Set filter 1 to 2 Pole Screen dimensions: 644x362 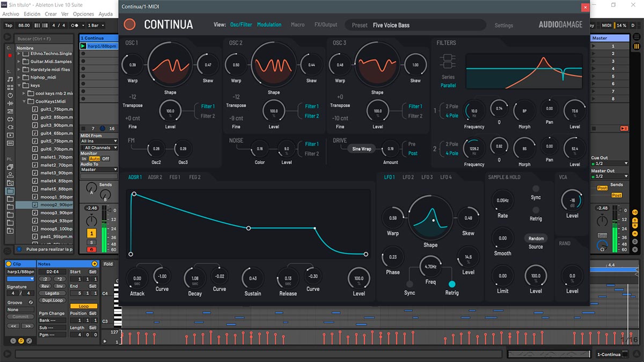point(452,106)
